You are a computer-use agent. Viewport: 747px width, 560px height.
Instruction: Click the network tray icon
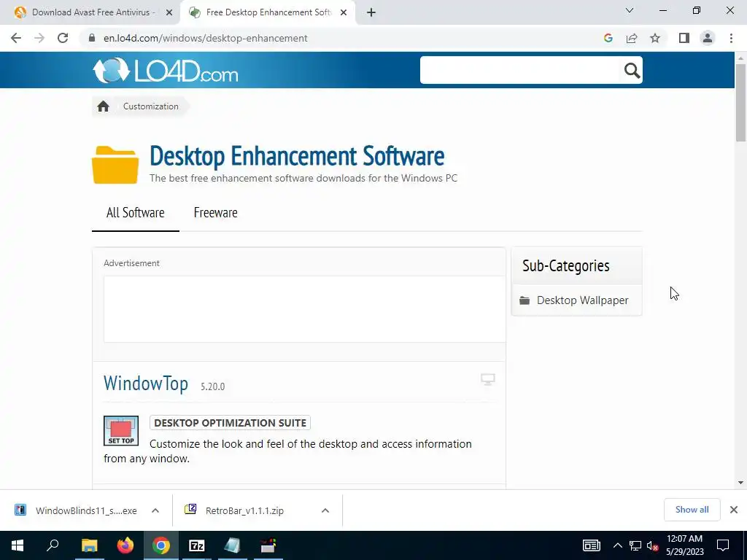click(635, 545)
